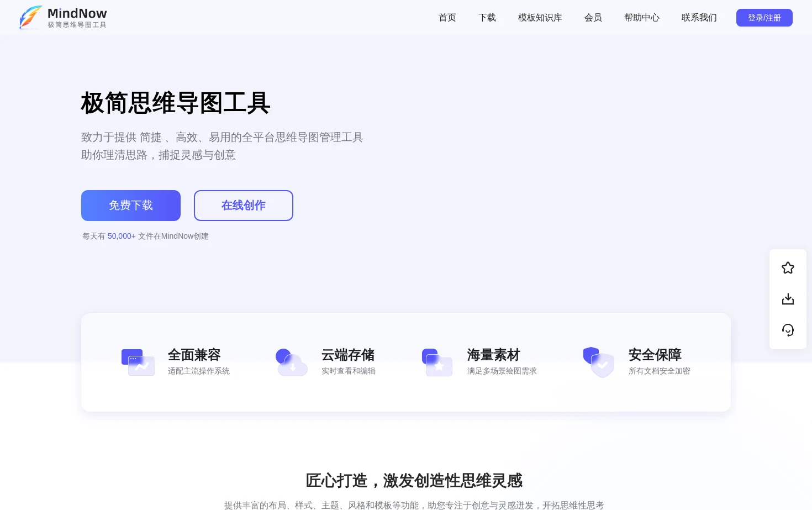
Task: Click the download icon in side panel
Action: (x=788, y=299)
